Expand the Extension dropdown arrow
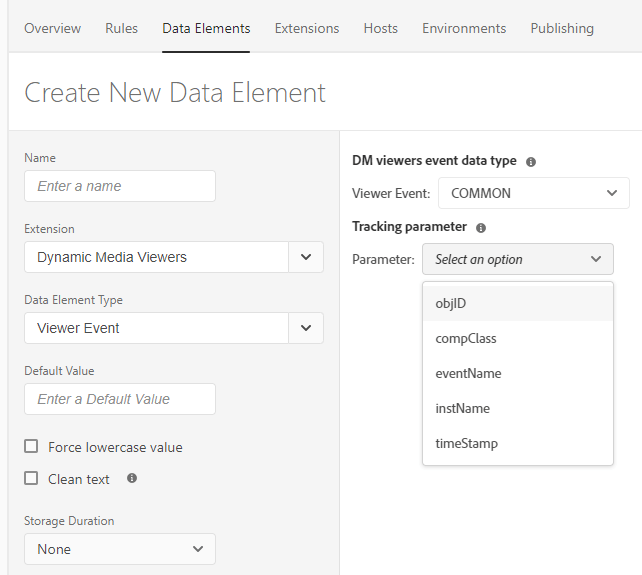642x575 pixels. pyautogui.click(x=306, y=257)
